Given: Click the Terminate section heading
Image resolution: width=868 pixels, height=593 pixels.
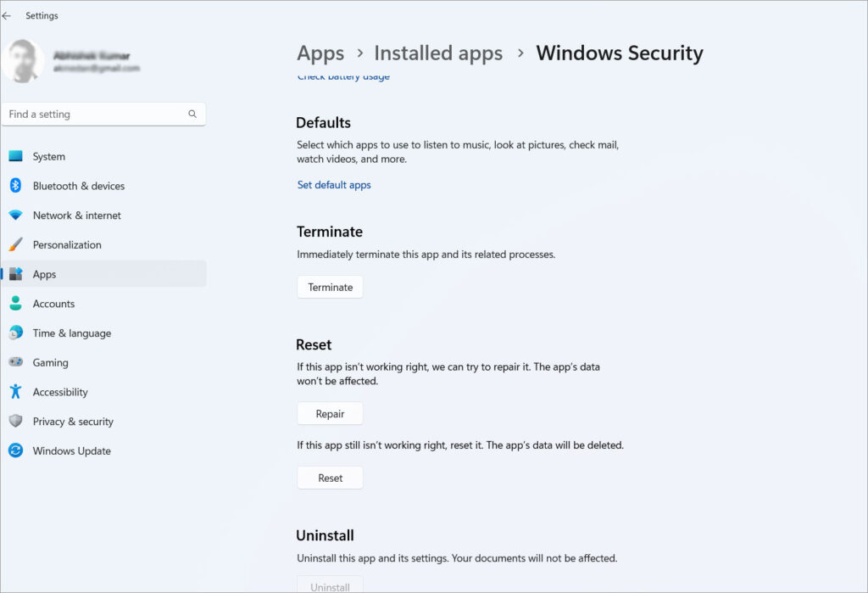Looking at the screenshot, I should point(330,232).
